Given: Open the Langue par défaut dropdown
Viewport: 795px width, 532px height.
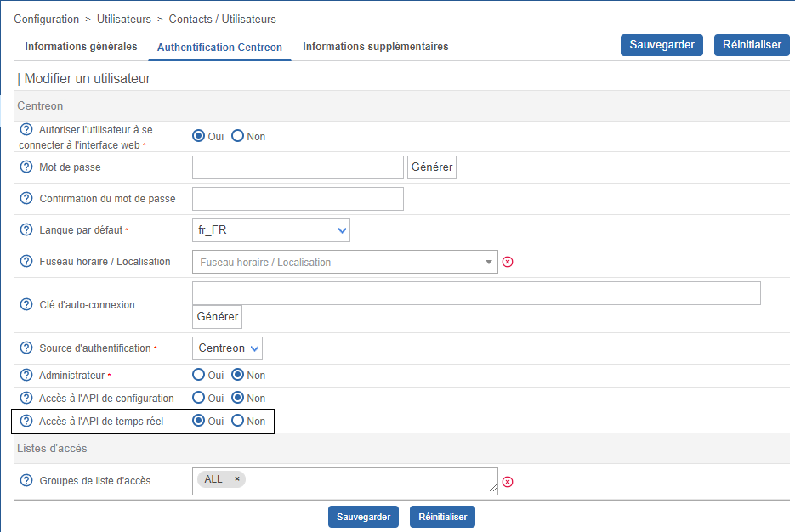Looking at the screenshot, I should [x=271, y=230].
